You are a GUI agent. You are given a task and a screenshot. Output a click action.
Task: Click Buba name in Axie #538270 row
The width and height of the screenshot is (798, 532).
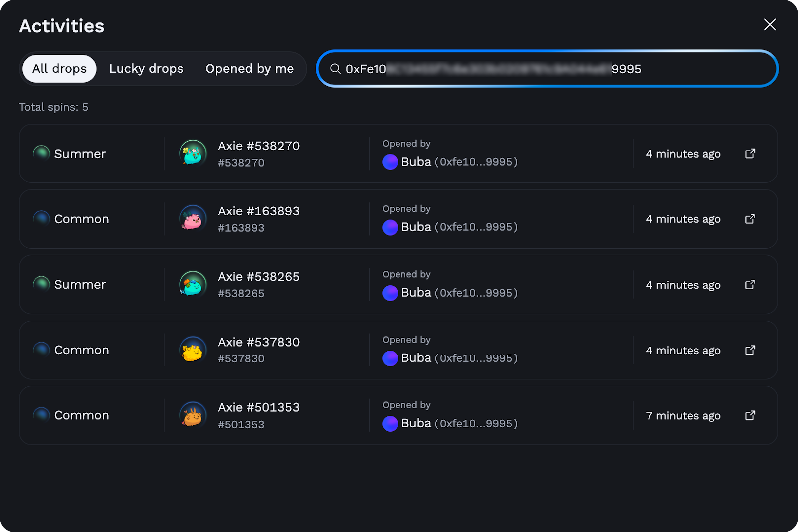[x=416, y=162]
